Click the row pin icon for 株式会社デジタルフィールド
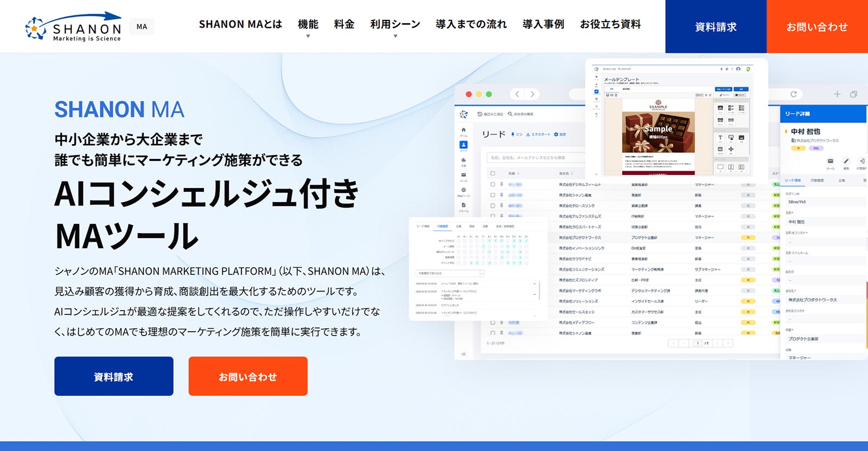The height and width of the screenshot is (451, 868). coord(502,185)
